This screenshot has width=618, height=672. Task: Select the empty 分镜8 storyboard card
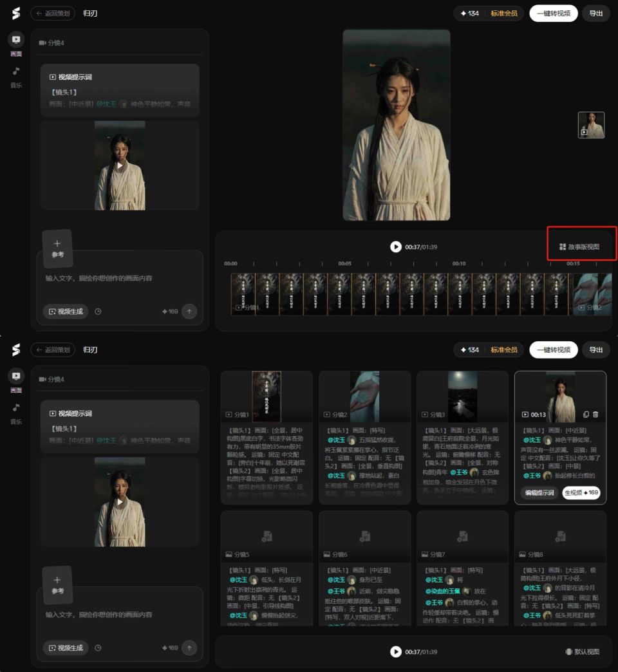(x=560, y=568)
